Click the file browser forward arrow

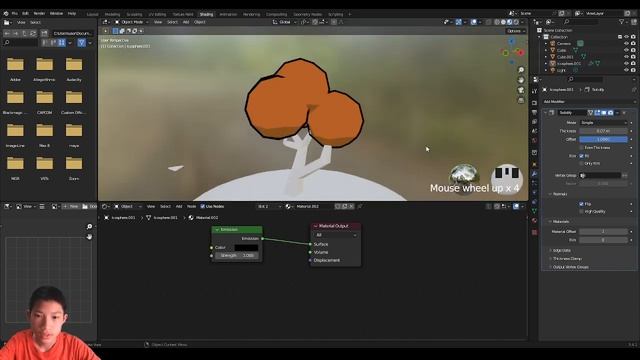[16, 33]
